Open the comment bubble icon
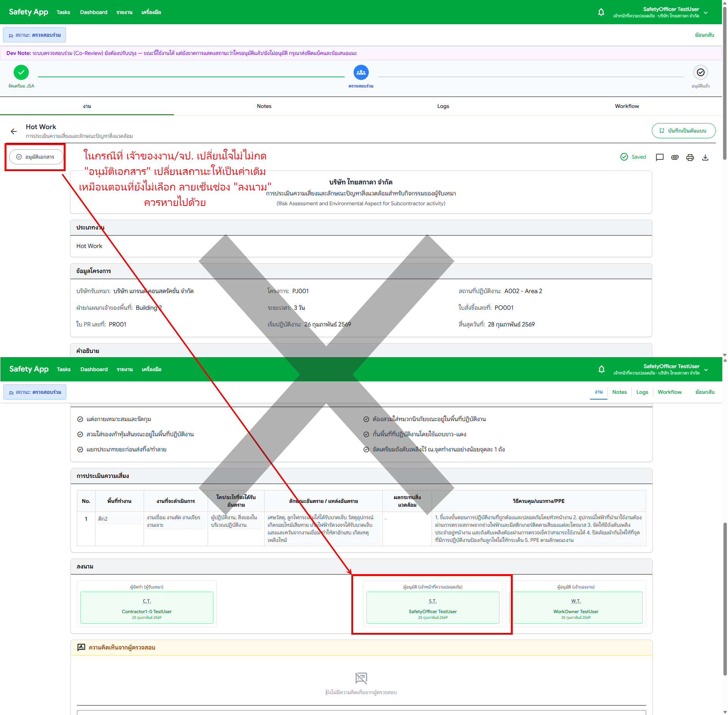The image size is (728, 715). 659,157
